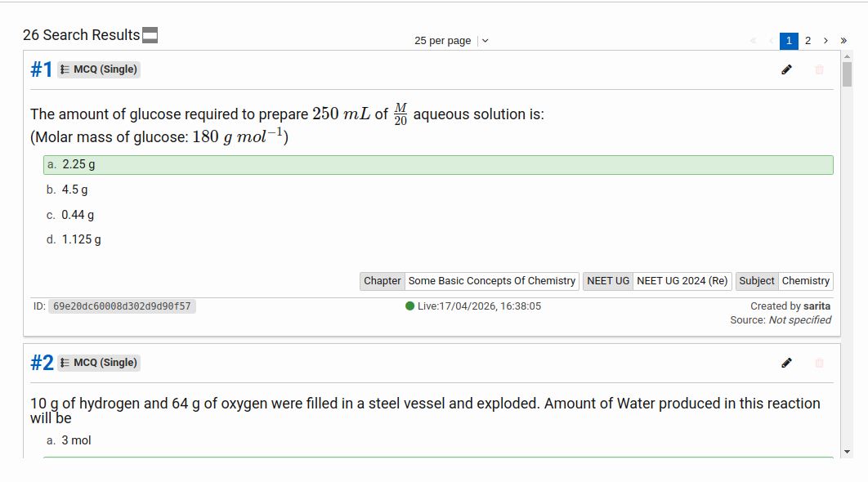The height and width of the screenshot is (482, 868).
Task: Switch to results page 2
Action: (808, 41)
